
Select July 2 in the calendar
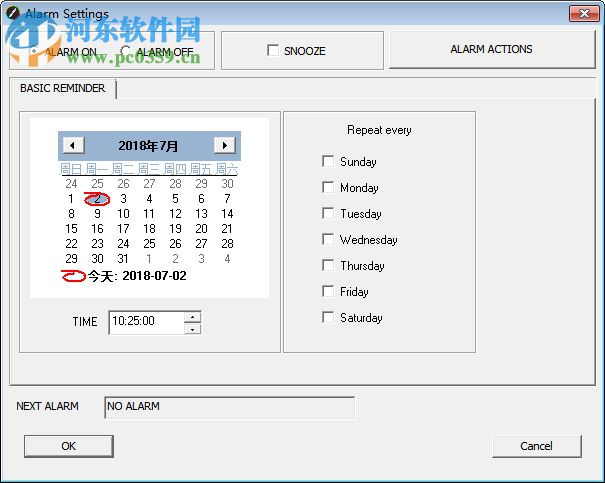coord(97,199)
